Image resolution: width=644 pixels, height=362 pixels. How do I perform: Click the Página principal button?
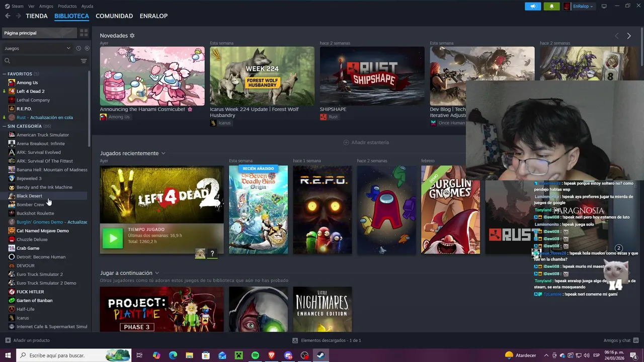click(40, 33)
